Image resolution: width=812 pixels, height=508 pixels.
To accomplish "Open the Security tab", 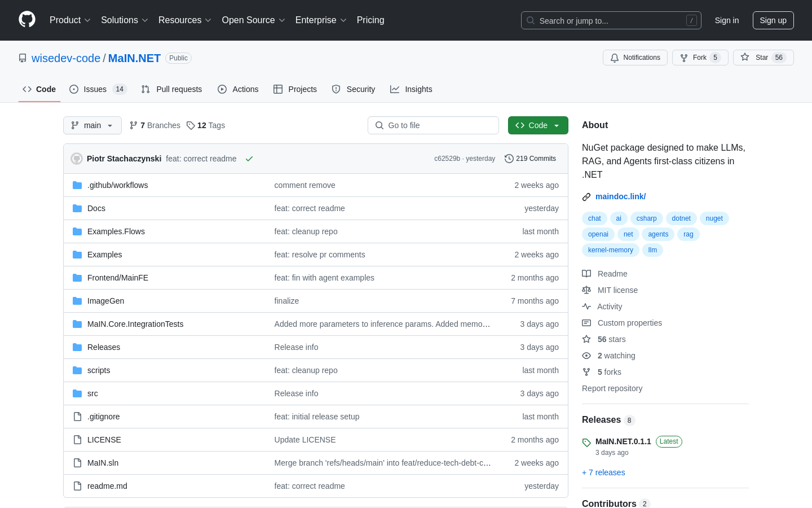I will [x=354, y=89].
